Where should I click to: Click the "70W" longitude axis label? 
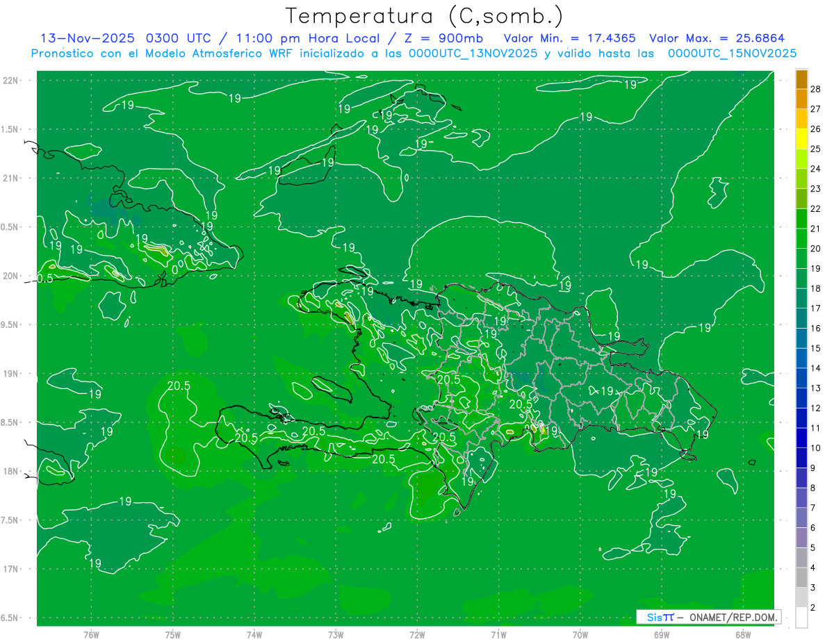click(x=580, y=635)
